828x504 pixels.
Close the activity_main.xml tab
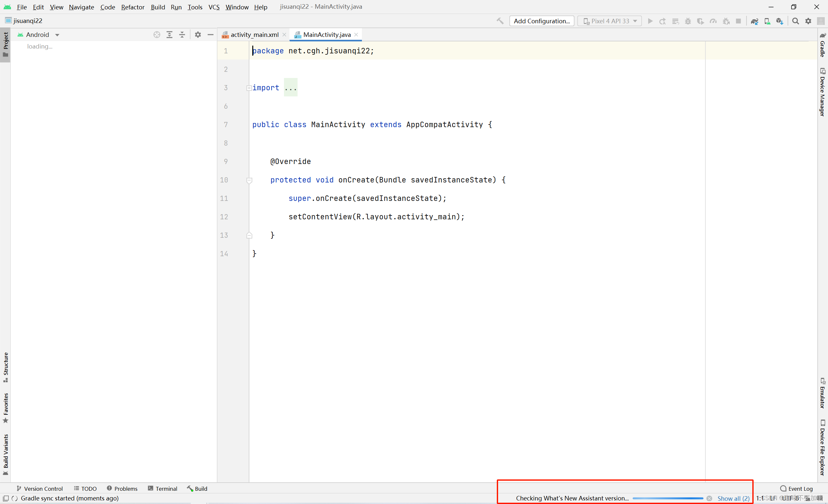(284, 35)
